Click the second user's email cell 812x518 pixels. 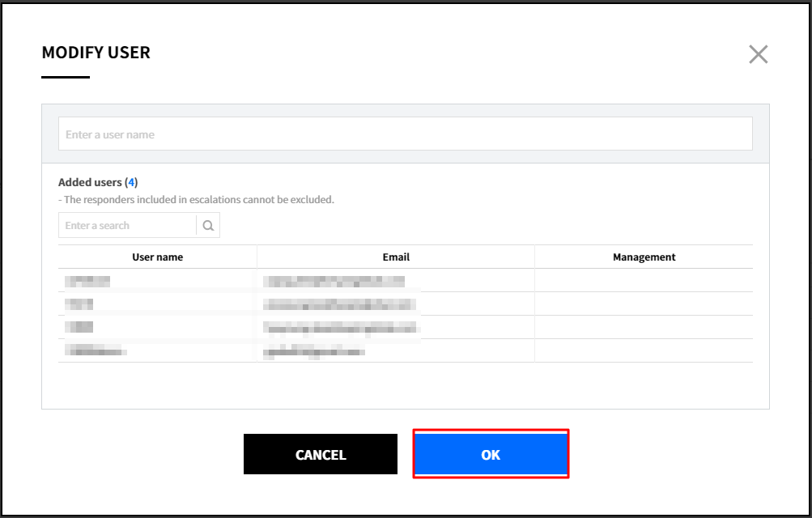coord(339,304)
